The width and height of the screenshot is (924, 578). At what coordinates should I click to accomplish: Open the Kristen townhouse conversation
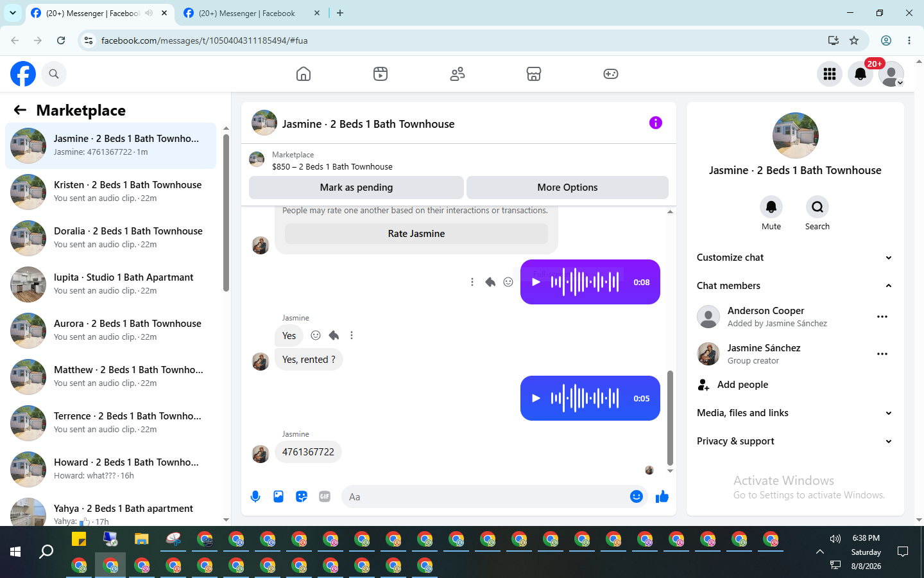pyautogui.click(x=111, y=191)
